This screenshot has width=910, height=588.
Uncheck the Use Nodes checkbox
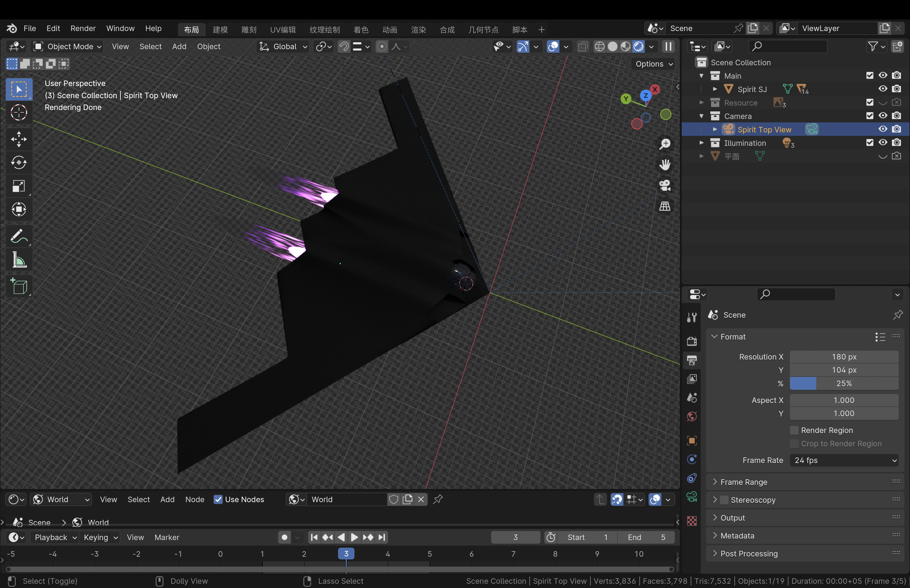(x=218, y=499)
